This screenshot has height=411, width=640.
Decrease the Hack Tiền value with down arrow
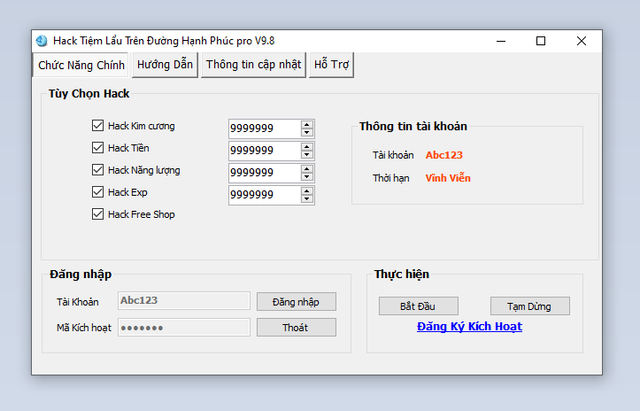307,155
